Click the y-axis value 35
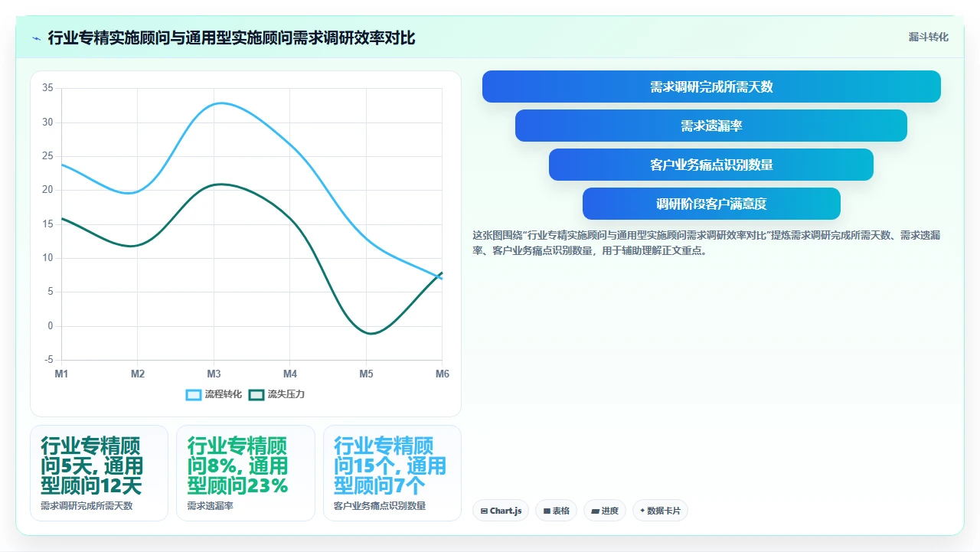The width and height of the screenshot is (980, 552). tap(47, 88)
